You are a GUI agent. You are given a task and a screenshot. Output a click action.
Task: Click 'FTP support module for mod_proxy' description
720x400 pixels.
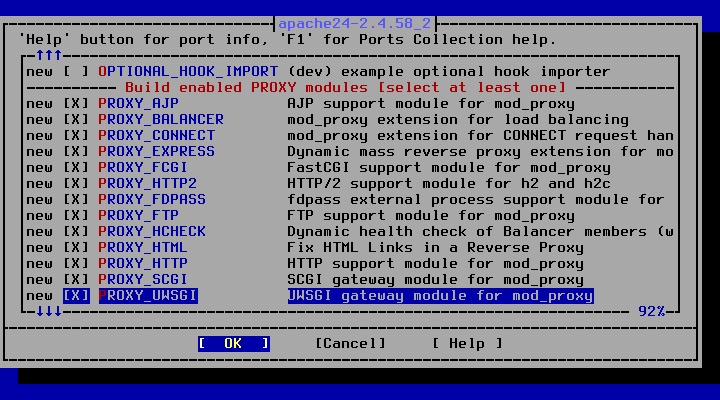click(431, 216)
